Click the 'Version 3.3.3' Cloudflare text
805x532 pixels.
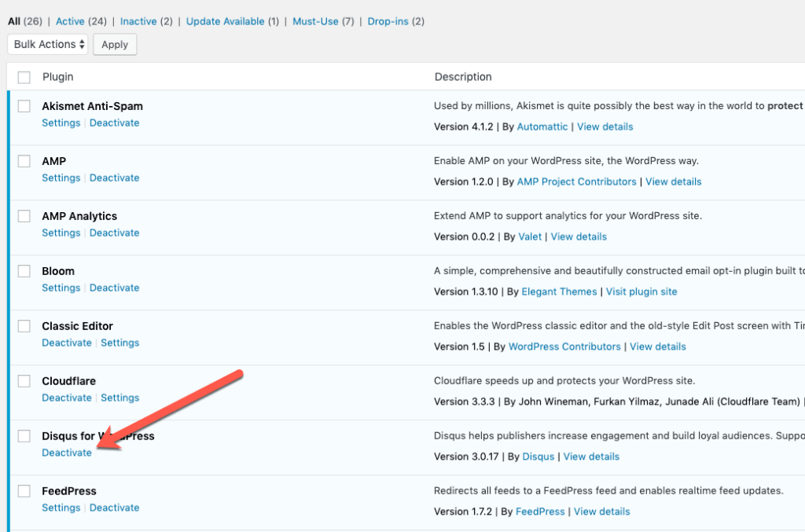[x=464, y=402]
